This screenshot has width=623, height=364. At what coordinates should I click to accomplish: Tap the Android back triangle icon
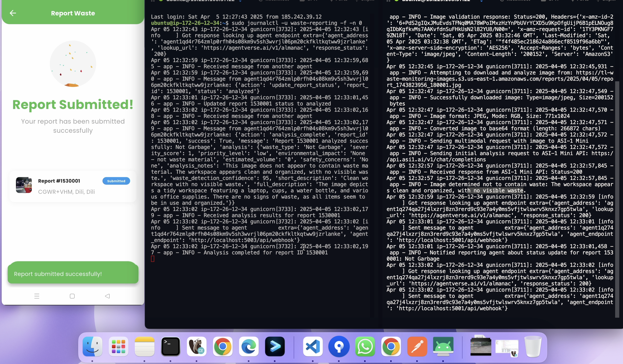tap(107, 296)
